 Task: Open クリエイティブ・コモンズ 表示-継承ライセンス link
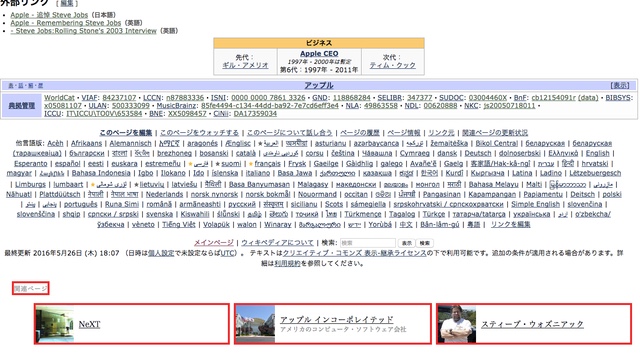point(354,253)
